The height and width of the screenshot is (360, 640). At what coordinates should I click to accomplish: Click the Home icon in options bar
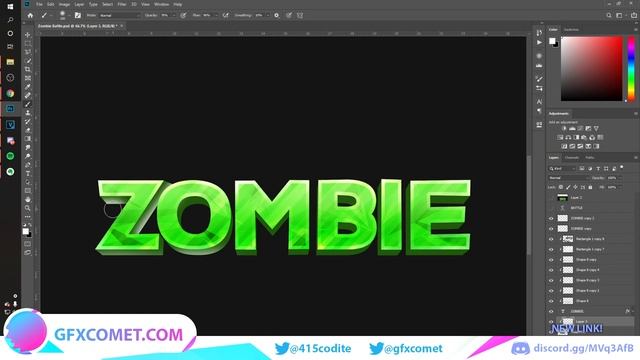click(30, 16)
